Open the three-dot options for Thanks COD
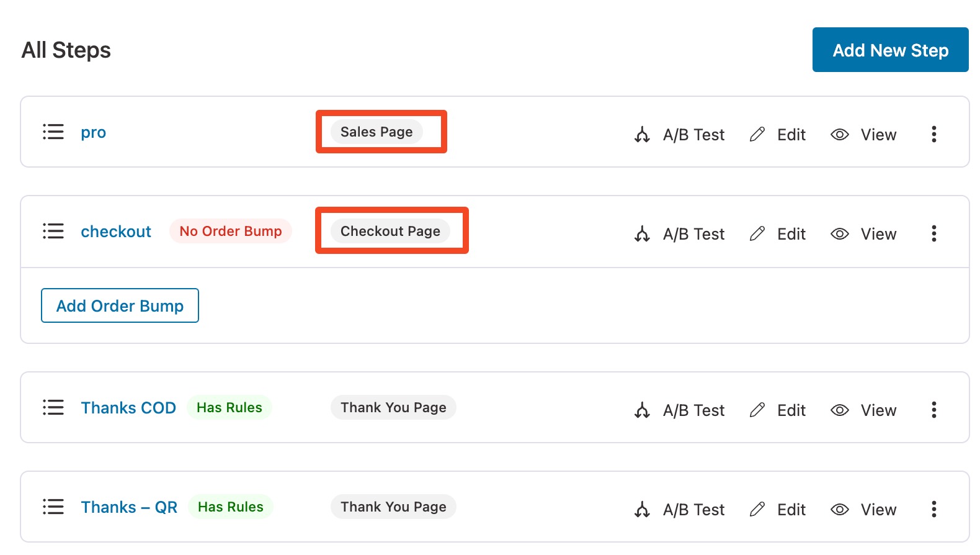This screenshot has width=980, height=555. pyautogui.click(x=933, y=410)
